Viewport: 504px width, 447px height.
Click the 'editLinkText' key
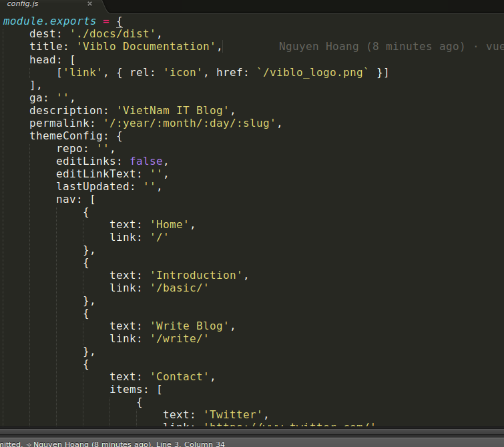tap(95, 174)
